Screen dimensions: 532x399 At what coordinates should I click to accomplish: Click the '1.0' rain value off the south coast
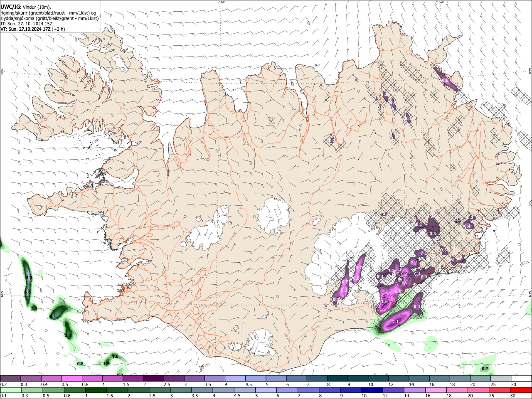coord(115,357)
